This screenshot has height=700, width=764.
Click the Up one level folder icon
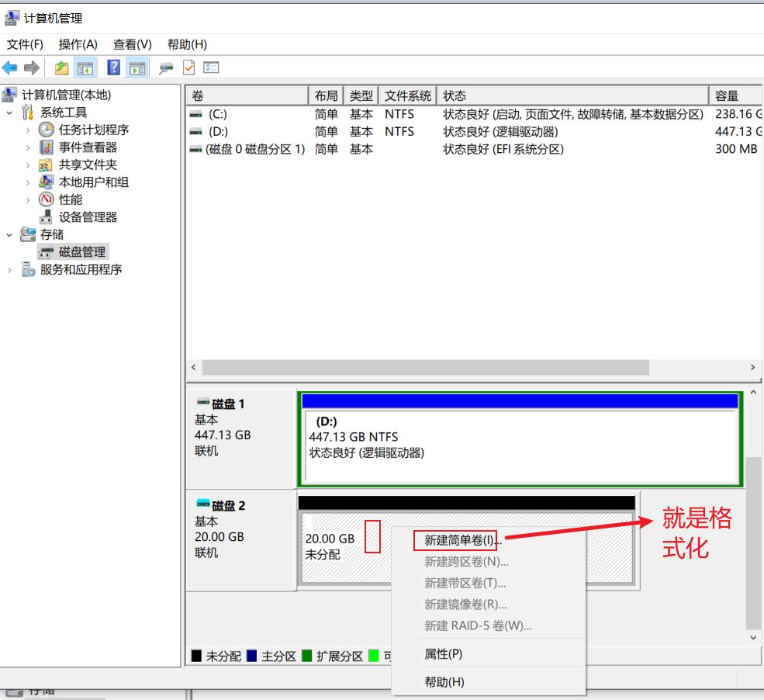(x=62, y=68)
